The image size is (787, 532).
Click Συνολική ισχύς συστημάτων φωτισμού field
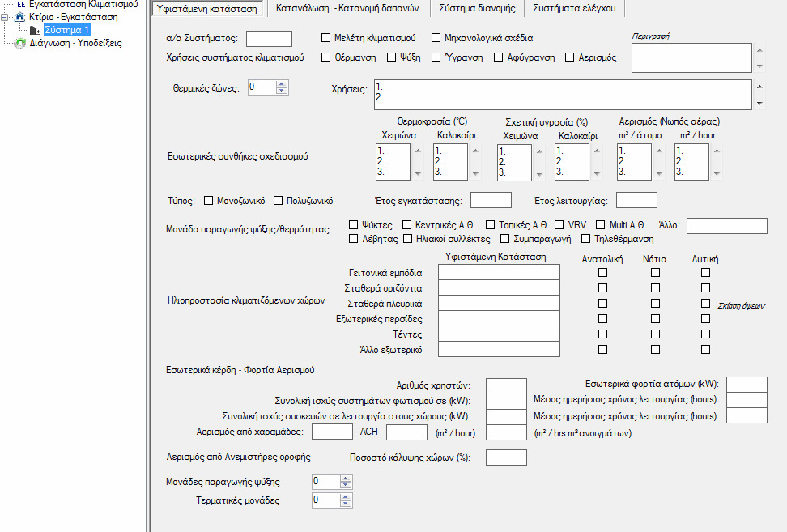[x=506, y=402]
